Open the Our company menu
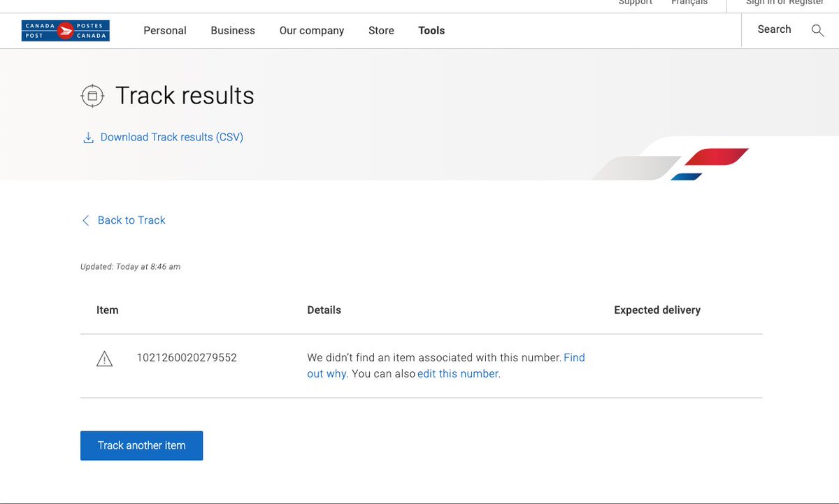The width and height of the screenshot is (839, 504). pyautogui.click(x=312, y=31)
